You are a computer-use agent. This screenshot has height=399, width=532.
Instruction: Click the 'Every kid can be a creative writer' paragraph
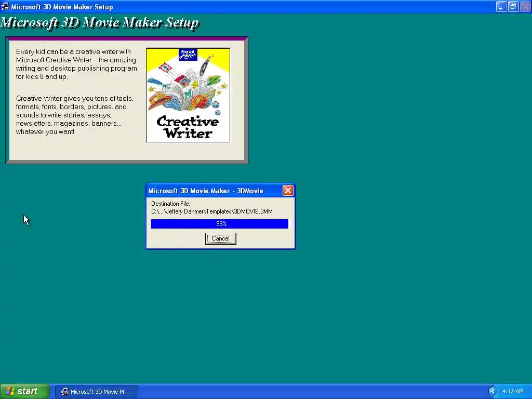[x=76, y=64]
